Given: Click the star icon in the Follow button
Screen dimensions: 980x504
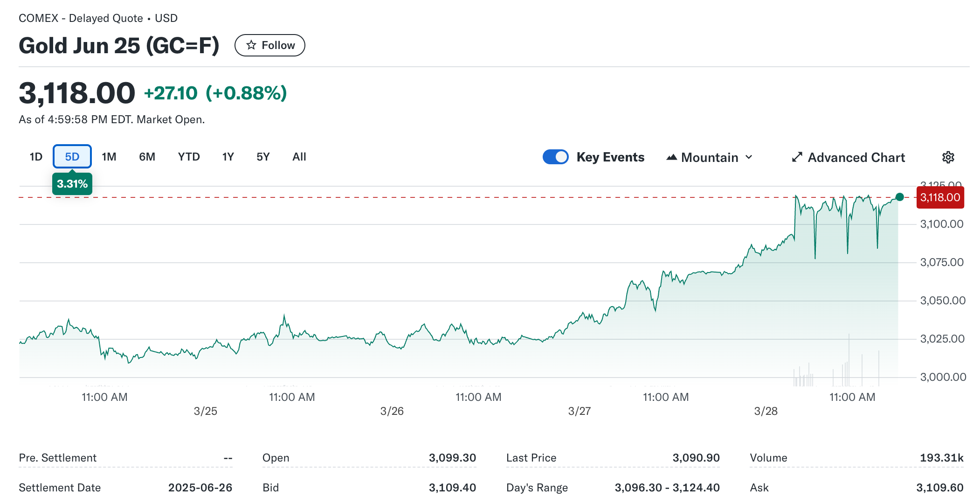Looking at the screenshot, I should [251, 45].
